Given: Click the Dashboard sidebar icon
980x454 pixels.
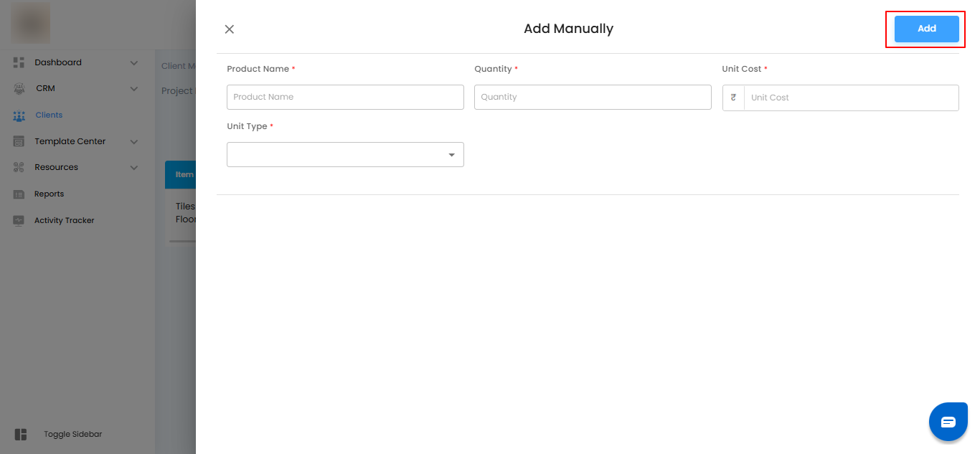Looking at the screenshot, I should pyautogui.click(x=19, y=62).
